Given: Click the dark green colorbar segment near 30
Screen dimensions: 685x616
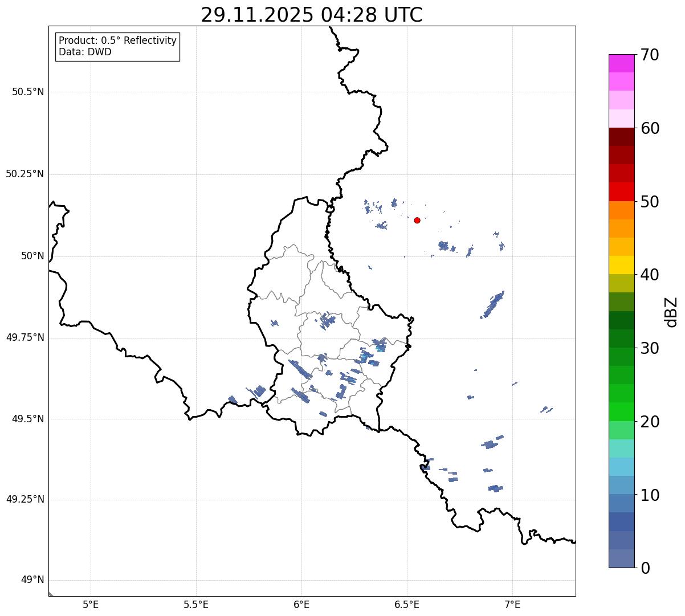Looking at the screenshot, I should [x=621, y=338].
